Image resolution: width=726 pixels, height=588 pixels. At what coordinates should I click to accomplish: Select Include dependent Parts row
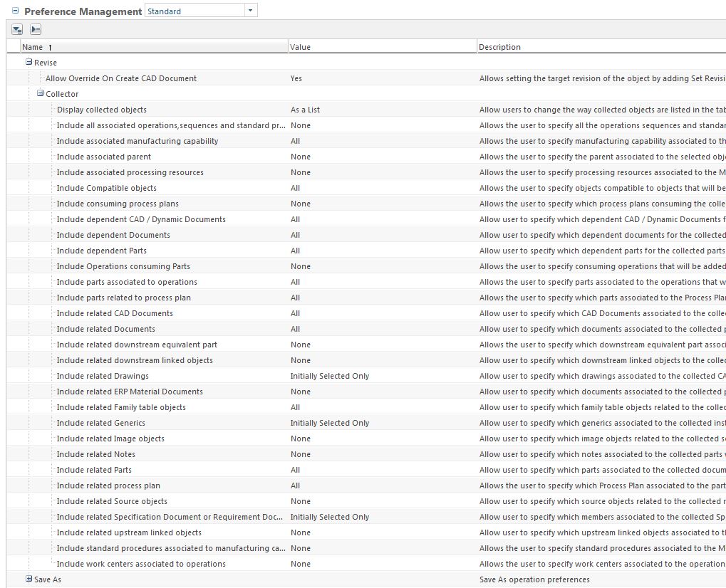pos(101,251)
